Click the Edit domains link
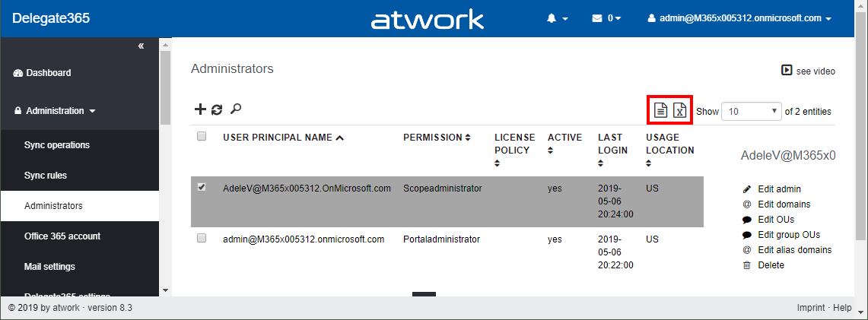The width and height of the screenshot is (868, 320). [784, 204]
